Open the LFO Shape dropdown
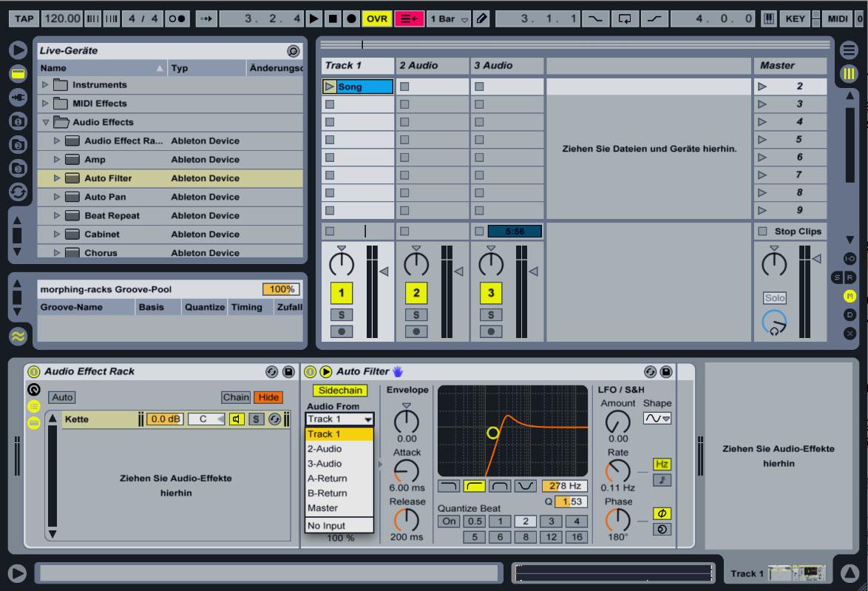Viewport: 868px width, 591px height. (x=657, y=419)
